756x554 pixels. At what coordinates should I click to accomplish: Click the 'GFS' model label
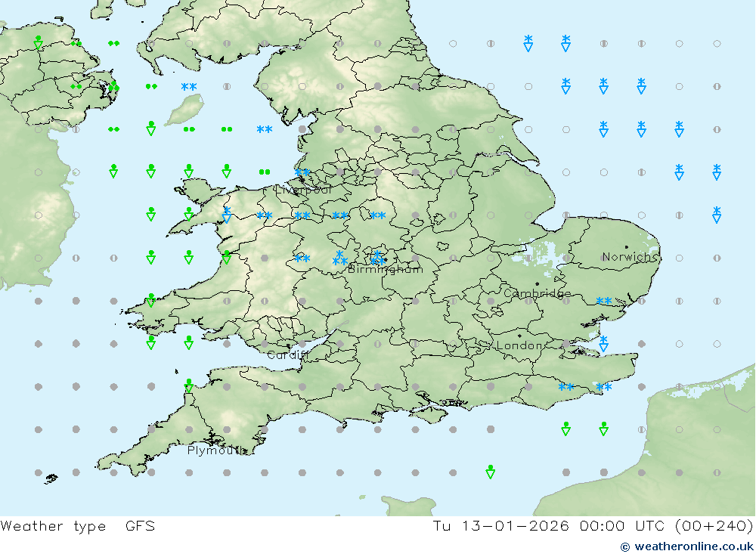[140, 525]
